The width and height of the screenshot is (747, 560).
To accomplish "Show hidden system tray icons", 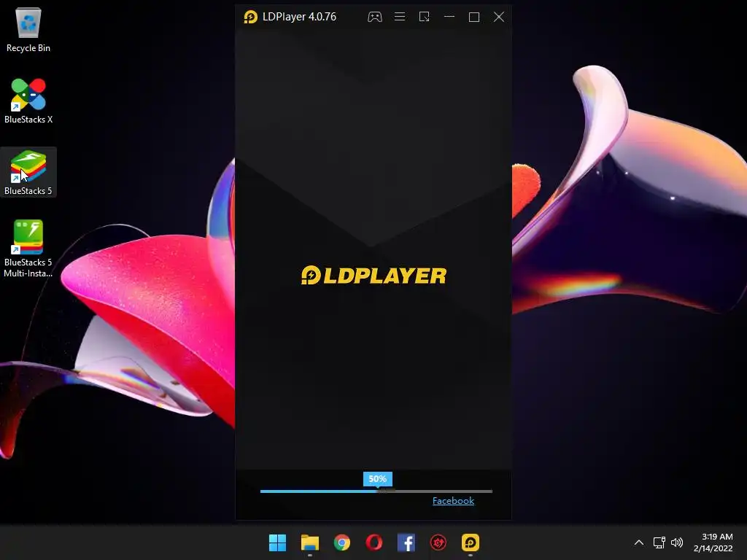I will pyautogui.click(x=639, y=542).
